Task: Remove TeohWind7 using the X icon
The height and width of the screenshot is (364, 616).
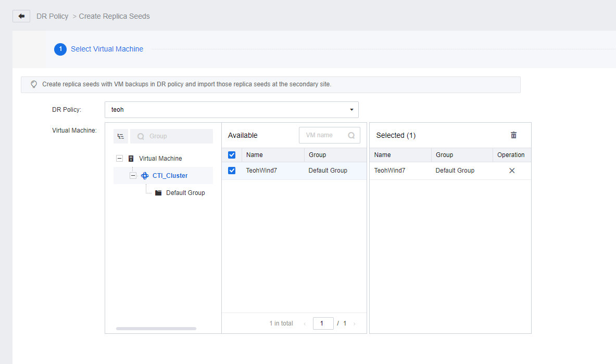Action: click(511, 171)
